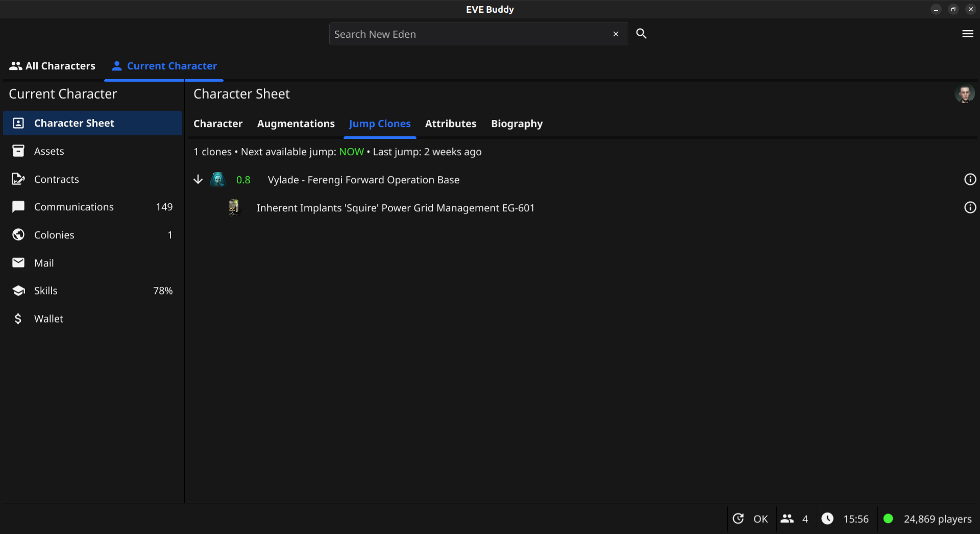
Task: Show info for the Squire implant
Action: [970, 207]
